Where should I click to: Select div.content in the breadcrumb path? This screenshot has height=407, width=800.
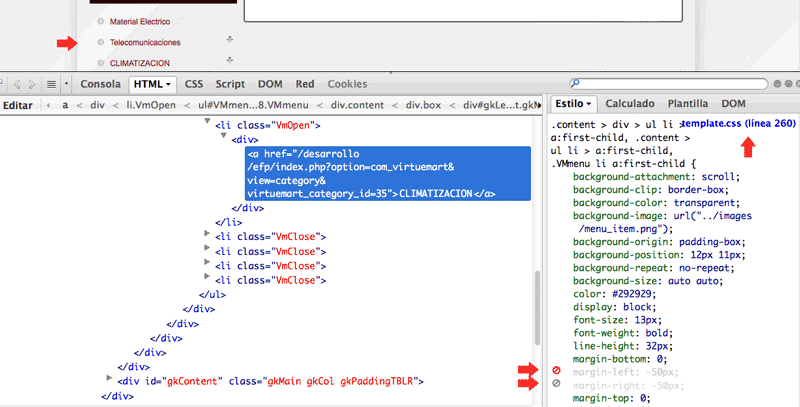(x=357, y=105)
